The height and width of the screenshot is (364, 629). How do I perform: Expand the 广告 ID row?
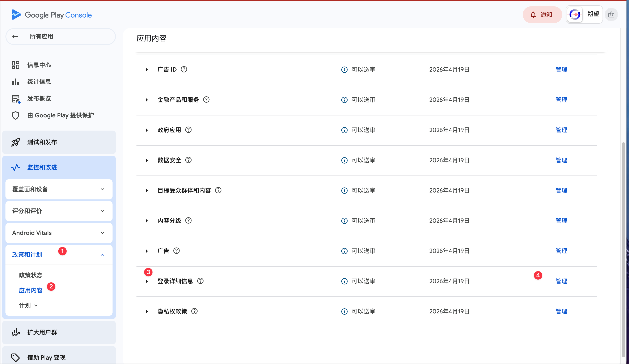click(147, 70)
